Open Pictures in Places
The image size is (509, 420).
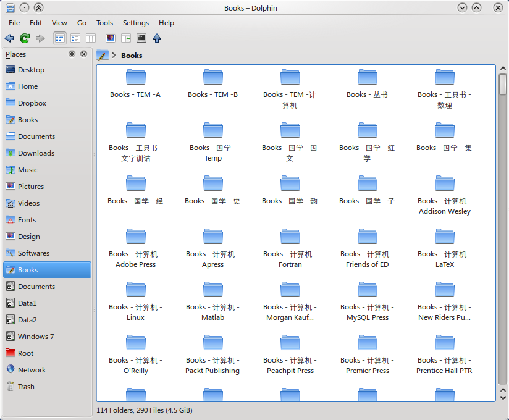tap(47, 187)
